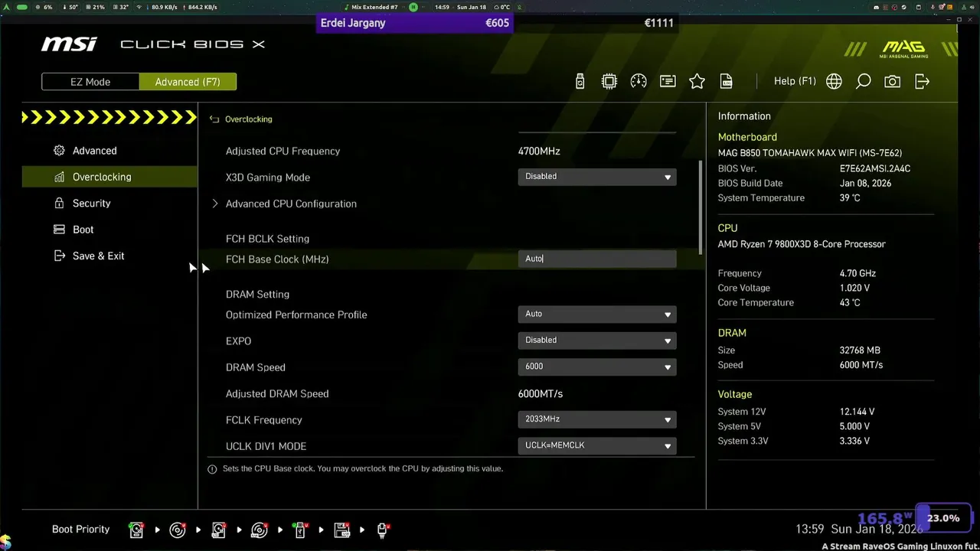Open the LOG file icon
980x551 pixels.
point(726,81)
